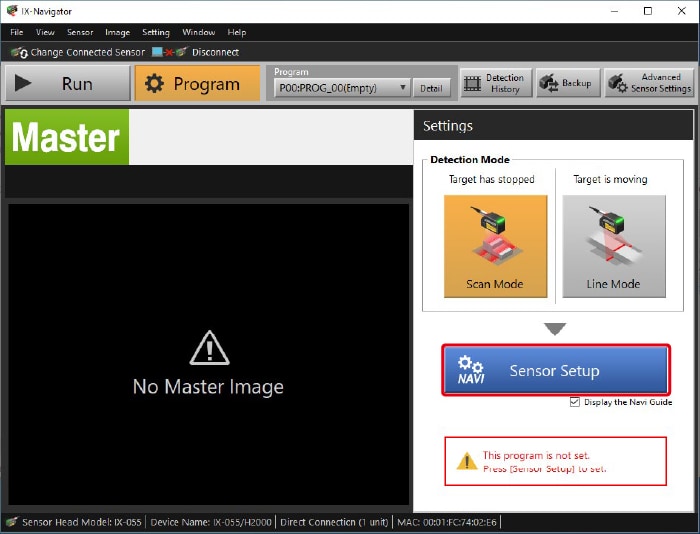Click the Detail button next to program
Screen dimensions: 700x534
(431, 88)
